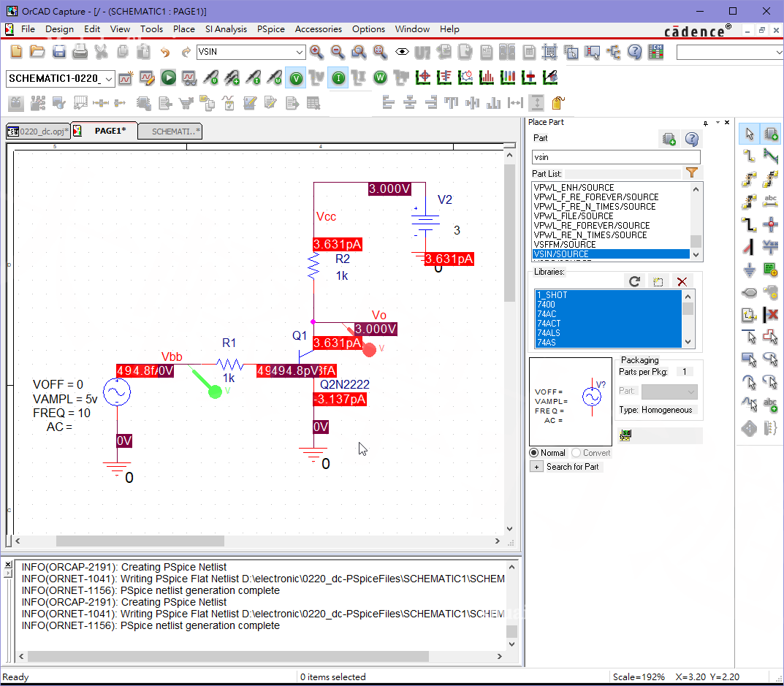
Task: Run the PSpice simulation
Action: 169,78
